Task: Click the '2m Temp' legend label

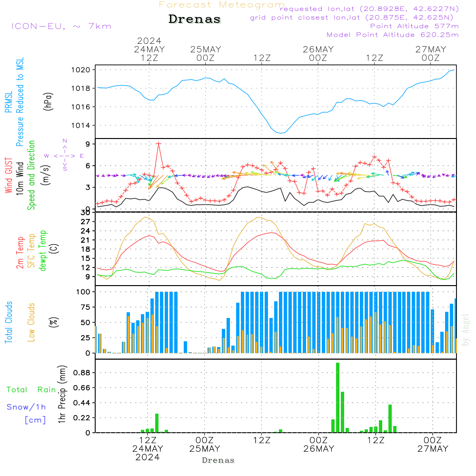Action: point(20,253)
